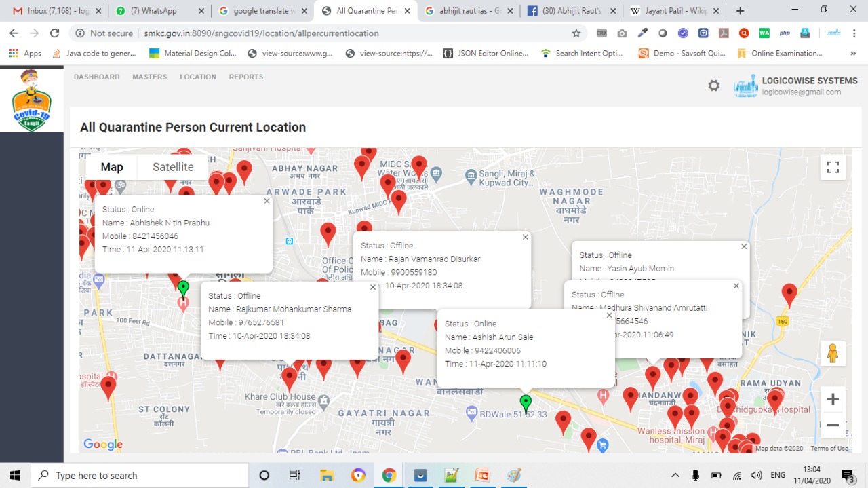Viewport: 868px width, 488px height.
Task: Toggle fullscreen view of the map
Action: 833,167
